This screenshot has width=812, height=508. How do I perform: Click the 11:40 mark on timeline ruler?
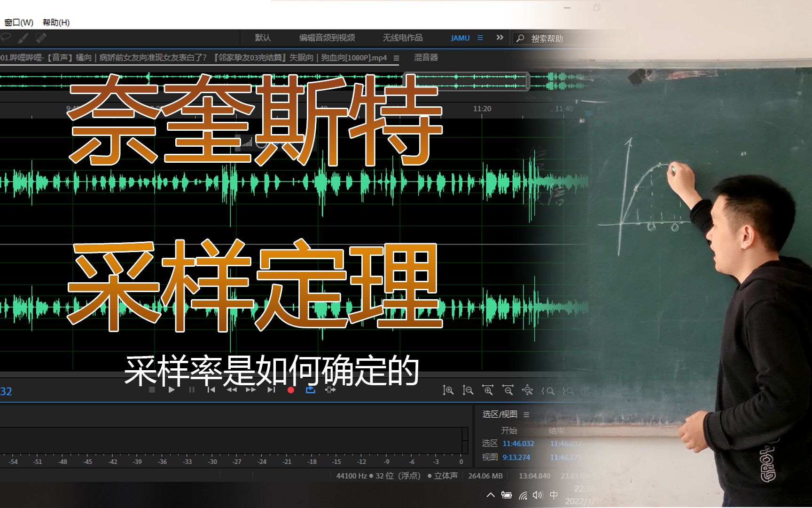tap(564, 109)
